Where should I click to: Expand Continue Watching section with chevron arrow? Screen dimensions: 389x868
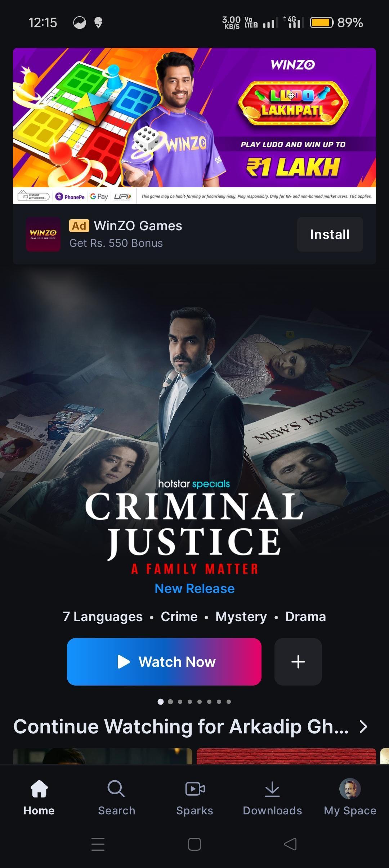click(364, 727)
